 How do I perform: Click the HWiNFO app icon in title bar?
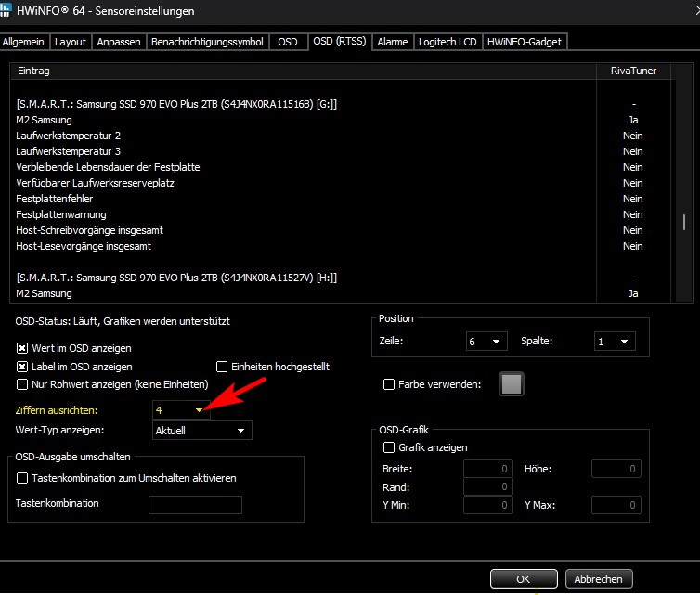[5, 10]
